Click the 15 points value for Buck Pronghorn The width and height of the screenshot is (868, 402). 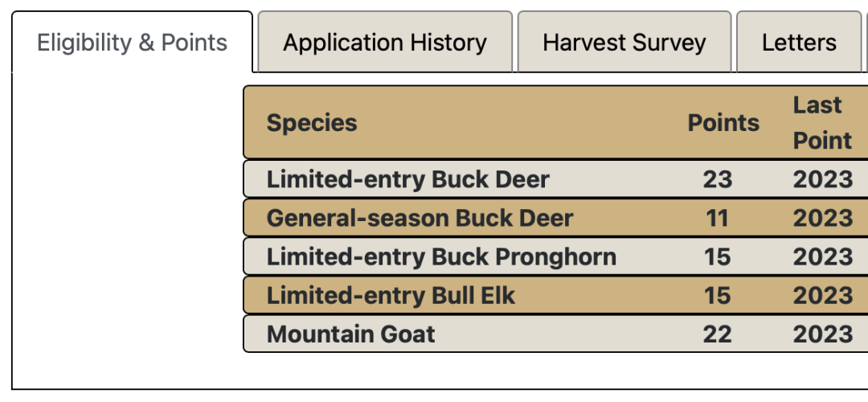click(718, 257)
